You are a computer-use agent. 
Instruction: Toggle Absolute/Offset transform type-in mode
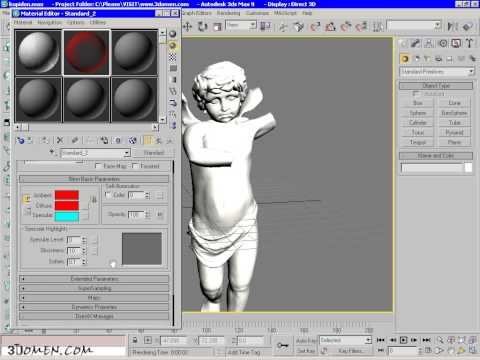point(148,340)
